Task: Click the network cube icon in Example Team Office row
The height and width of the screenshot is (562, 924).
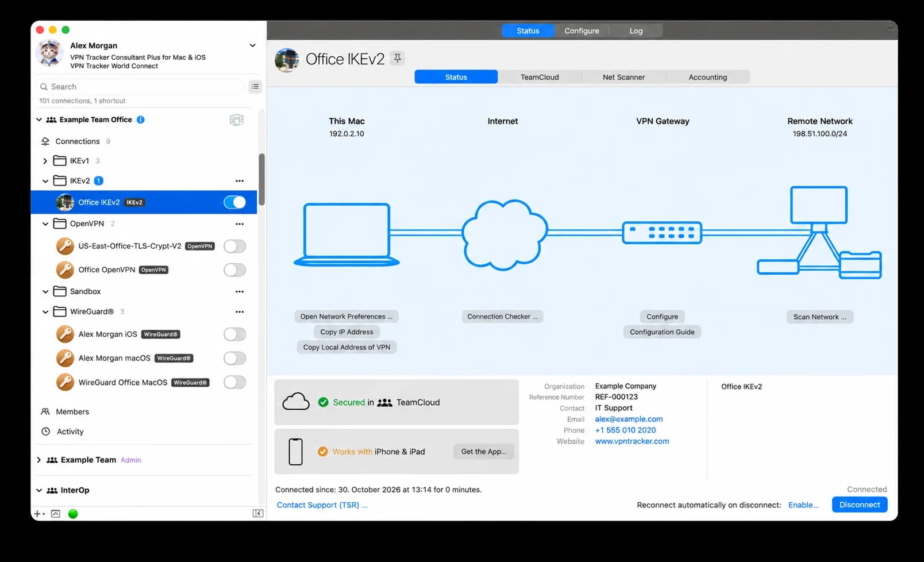Action: pyautogui.click(x=237, y=120)
